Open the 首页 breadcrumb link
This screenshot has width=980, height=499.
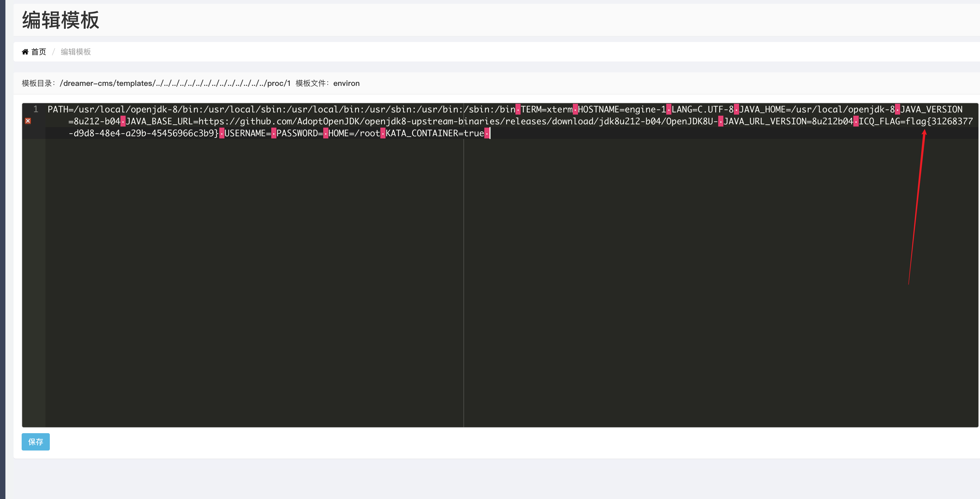38,52
